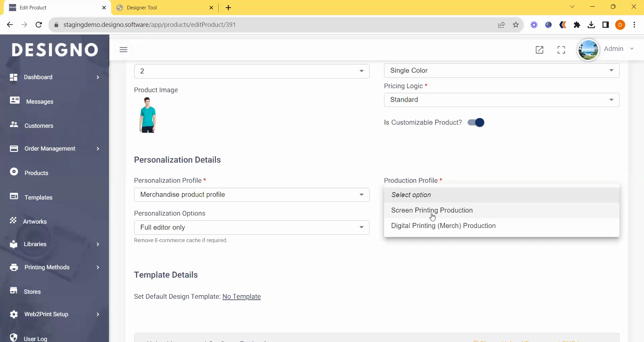The height and width of the screenshot is (342, 644).
Task: Click the t-shirt product image thumbnail
Action: tap(148, 115)
